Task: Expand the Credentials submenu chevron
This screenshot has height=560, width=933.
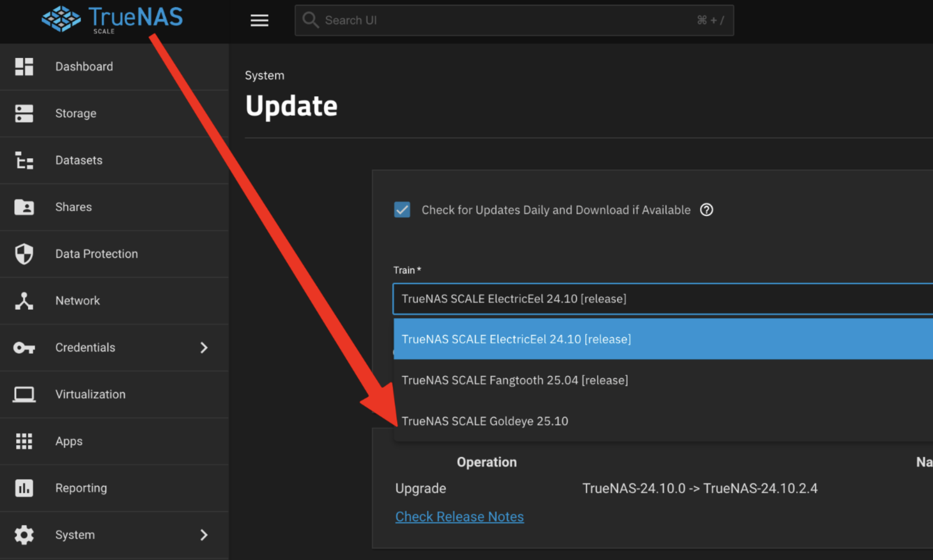Action: click(204, 348)
